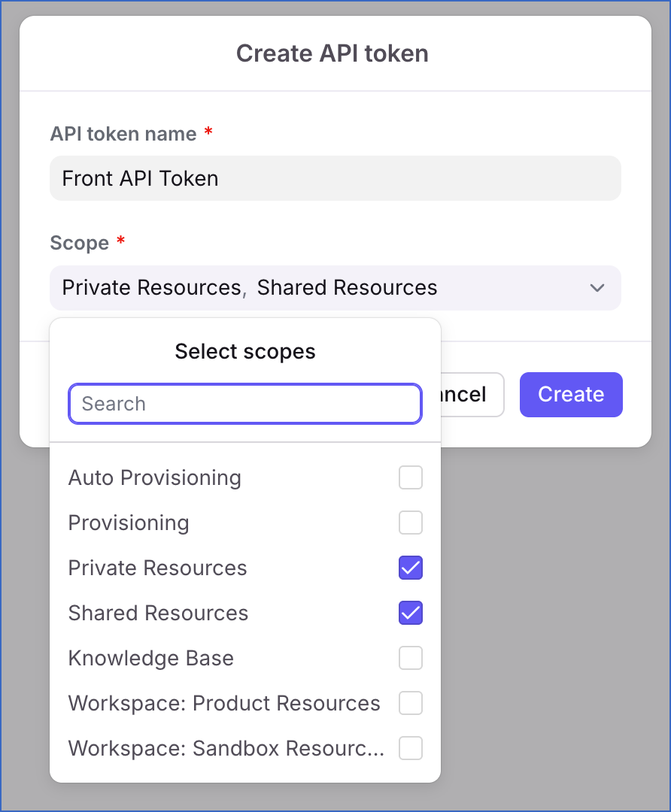Check Workspace: Product Resources scope
This screenshot has height=812, width=671.
click(x=411, y=703)
